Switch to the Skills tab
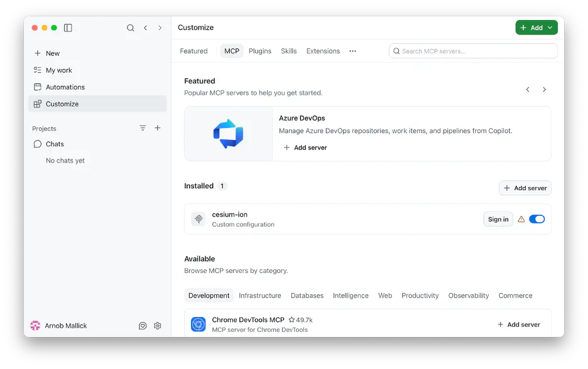This screenshot has height=369, width=588. point(289,51)
